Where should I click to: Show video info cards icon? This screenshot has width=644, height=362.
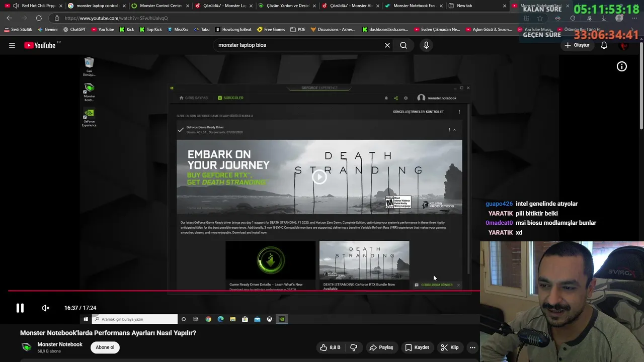pos(622,66)
